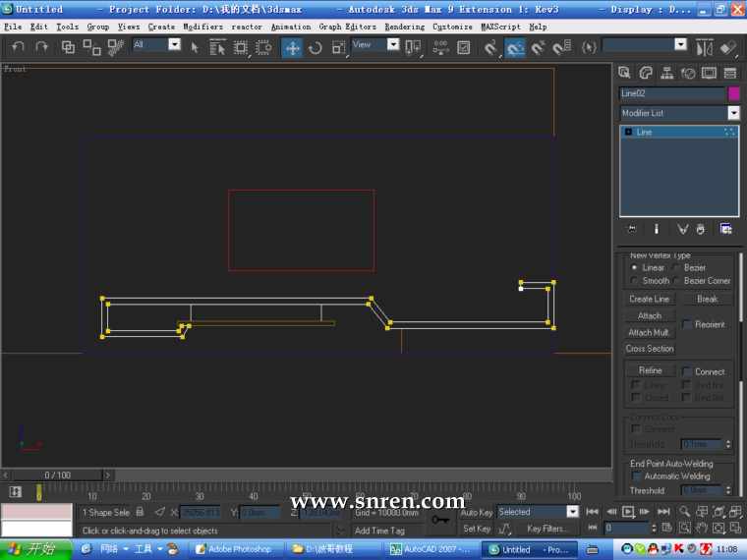Screen dimensions: 747x560
Task: Click the Create Line button
Action: [x=650, y=299]
